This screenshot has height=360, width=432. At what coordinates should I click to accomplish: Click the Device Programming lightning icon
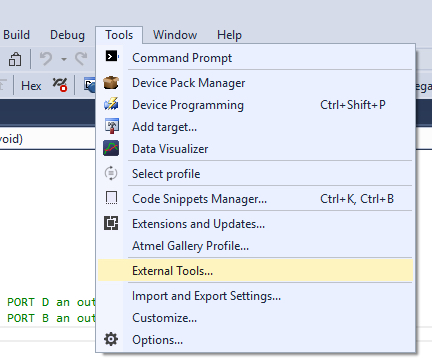pos(111,104)
